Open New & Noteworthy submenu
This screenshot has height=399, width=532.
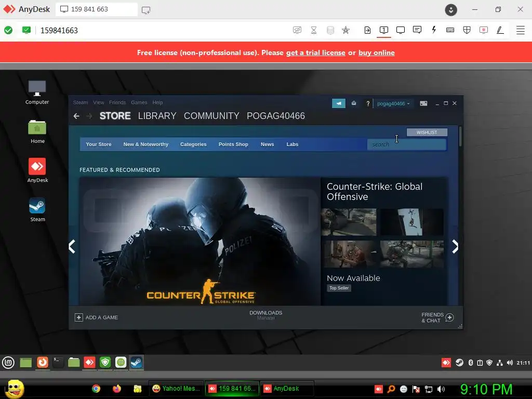(146, 144)
